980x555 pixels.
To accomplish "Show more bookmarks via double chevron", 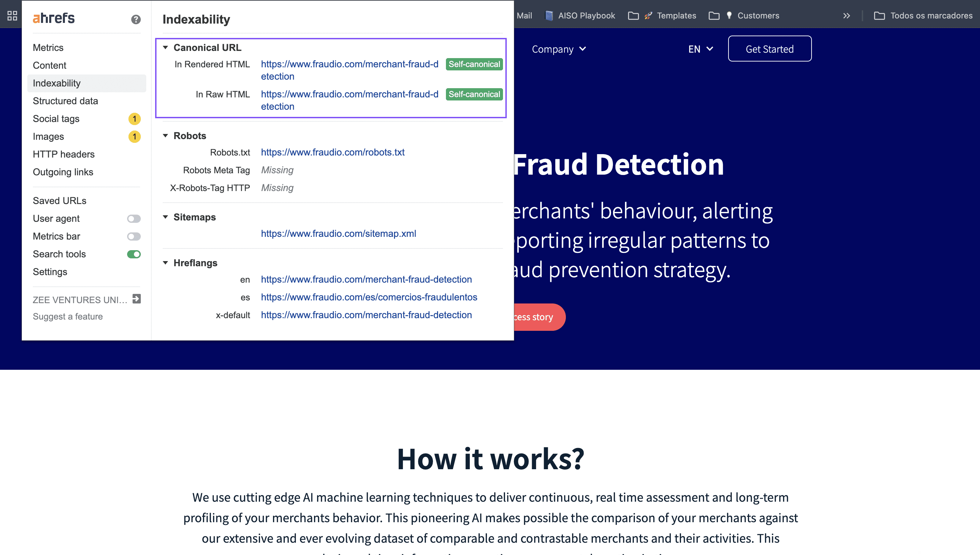I will pyautogui.click(x=846, y=16).
